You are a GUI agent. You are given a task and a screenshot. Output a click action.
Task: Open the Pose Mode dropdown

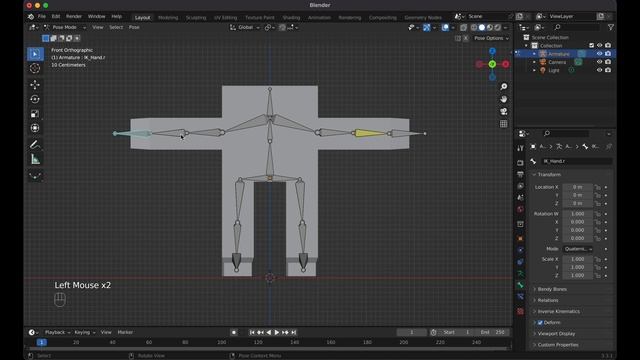pos(65,27)
